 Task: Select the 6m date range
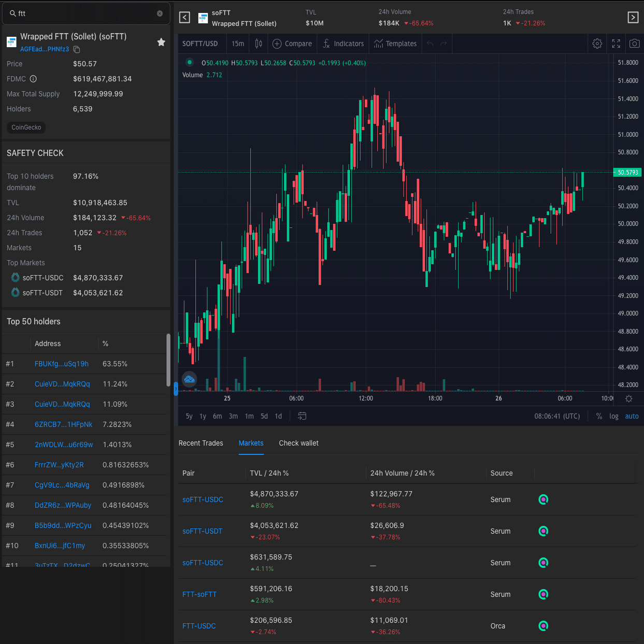tap(217, 417)
